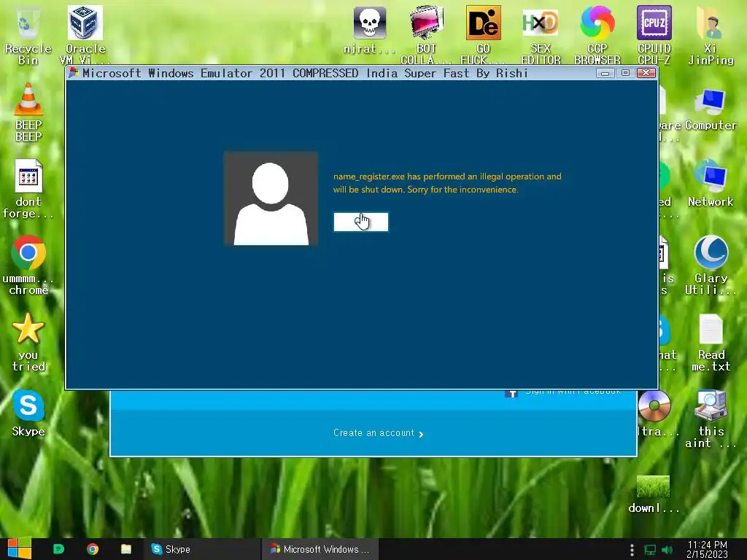The image size is (747, 560).
Task: Show hidden tray icons via three dots
Action: tap(632, 550)
